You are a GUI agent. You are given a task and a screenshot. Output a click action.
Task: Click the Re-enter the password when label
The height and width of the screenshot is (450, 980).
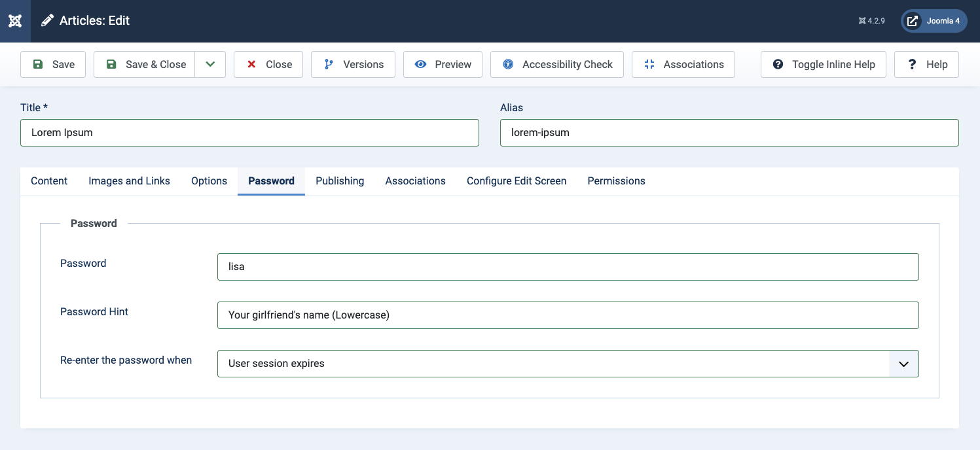(126, 360)
